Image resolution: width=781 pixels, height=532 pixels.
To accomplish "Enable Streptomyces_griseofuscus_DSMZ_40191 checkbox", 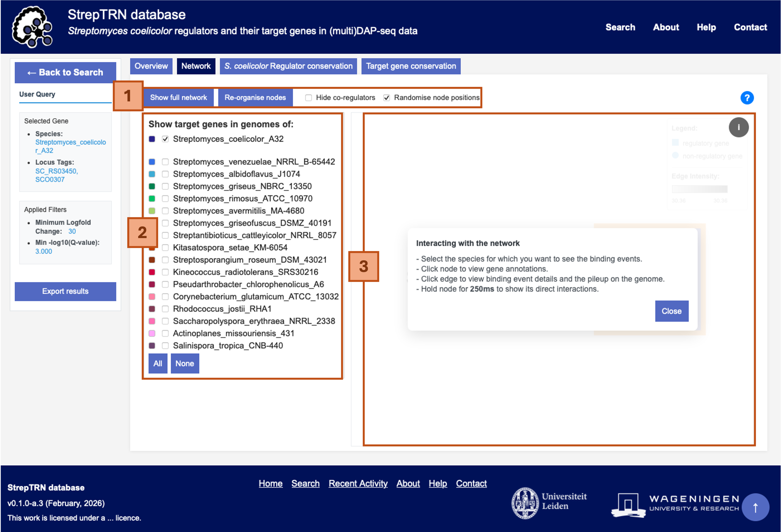I will coord(165,223).
